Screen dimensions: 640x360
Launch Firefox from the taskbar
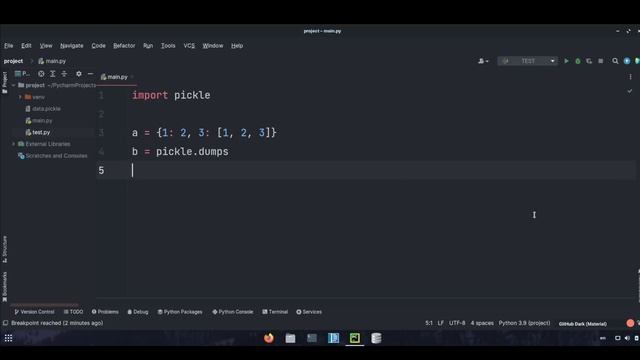[x=269, y=338]
